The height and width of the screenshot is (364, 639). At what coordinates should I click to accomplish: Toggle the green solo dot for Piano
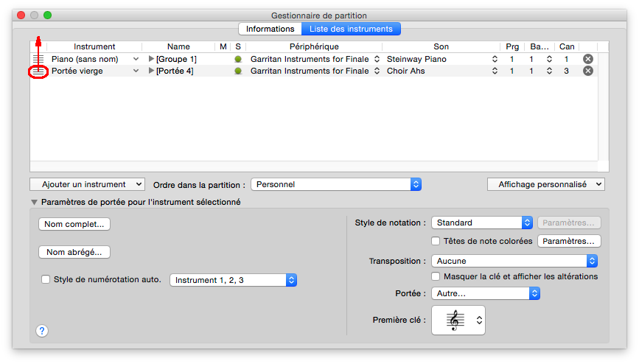coord(237,59)
